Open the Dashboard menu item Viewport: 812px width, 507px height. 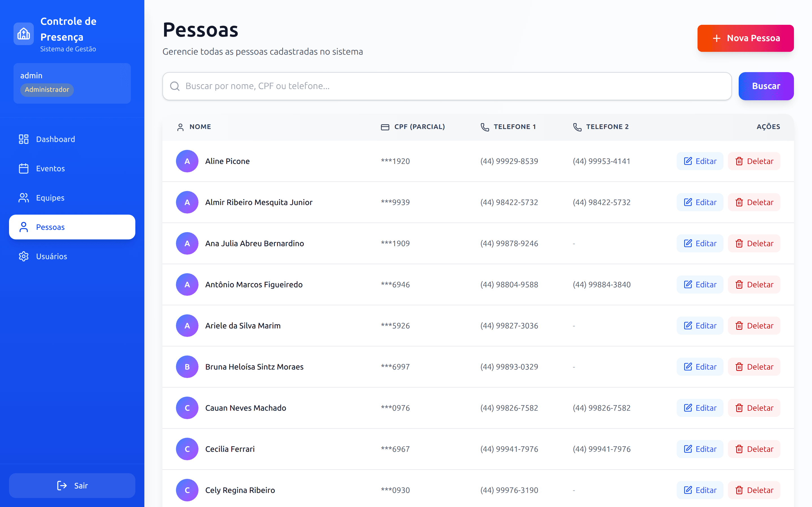pos(55,139)
